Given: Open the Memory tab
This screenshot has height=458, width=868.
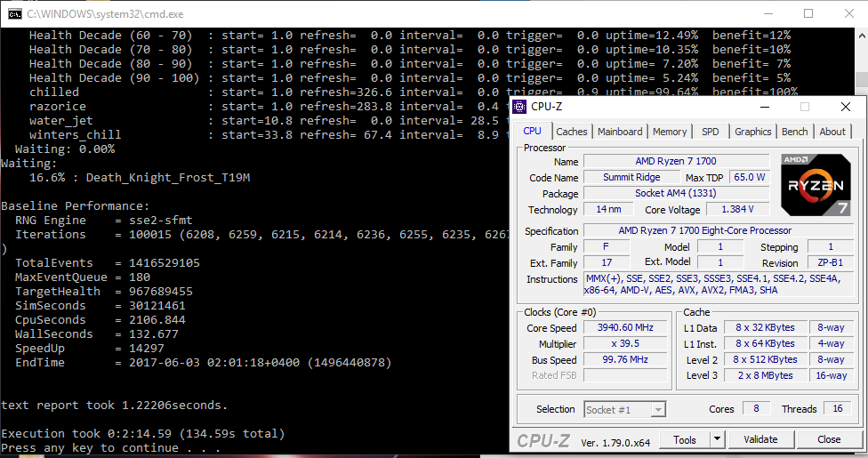Looking at the screenshot, I should click(670, 132).
